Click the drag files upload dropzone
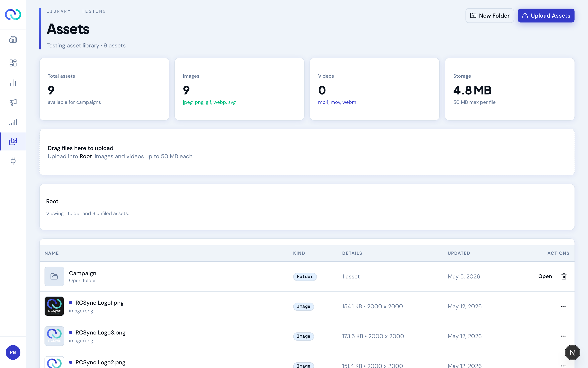Image resolution: width=588 pixels, height=368 pixels. click(307, 152)
